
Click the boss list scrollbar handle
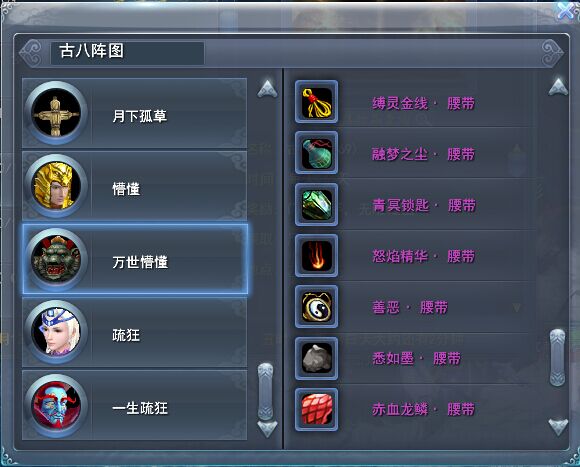click(266, 392)
